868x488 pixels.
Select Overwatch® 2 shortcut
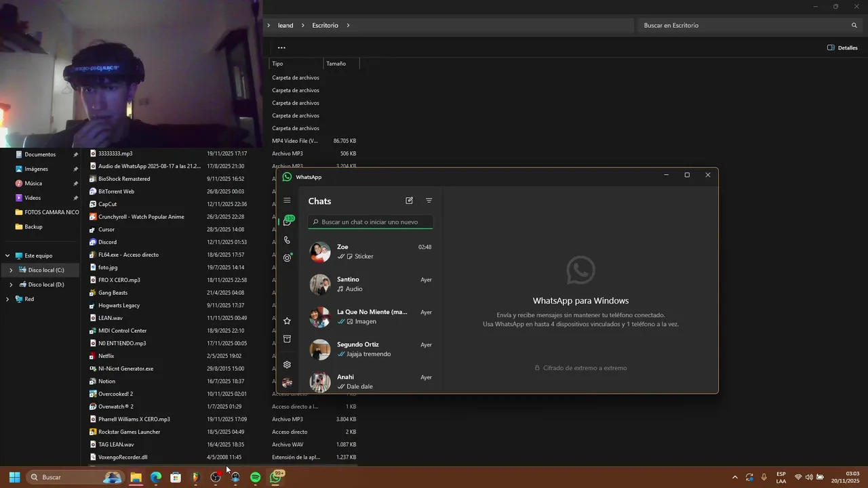[115, 407]
